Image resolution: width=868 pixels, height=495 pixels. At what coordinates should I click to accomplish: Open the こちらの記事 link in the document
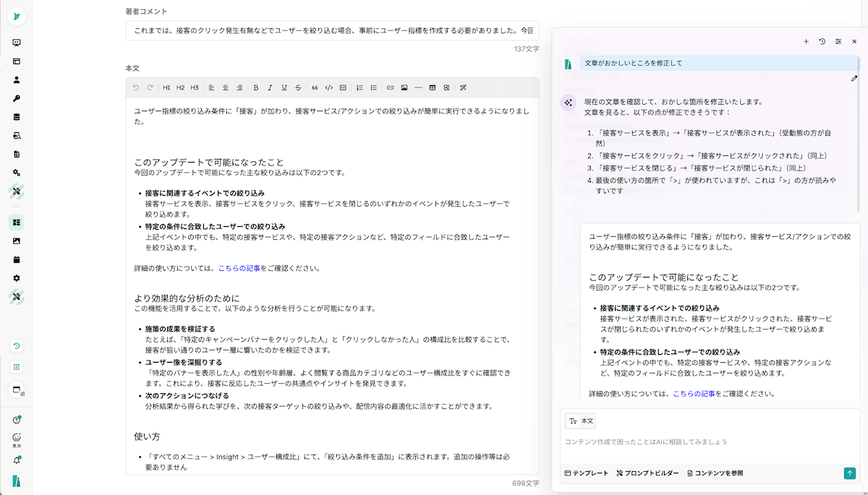(239, 267)
